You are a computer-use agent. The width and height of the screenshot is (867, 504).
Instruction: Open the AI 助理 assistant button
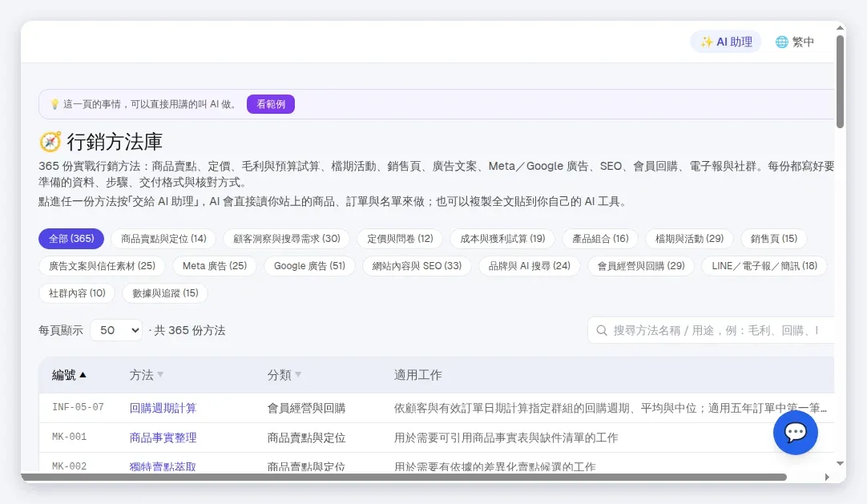pos(725,42)
